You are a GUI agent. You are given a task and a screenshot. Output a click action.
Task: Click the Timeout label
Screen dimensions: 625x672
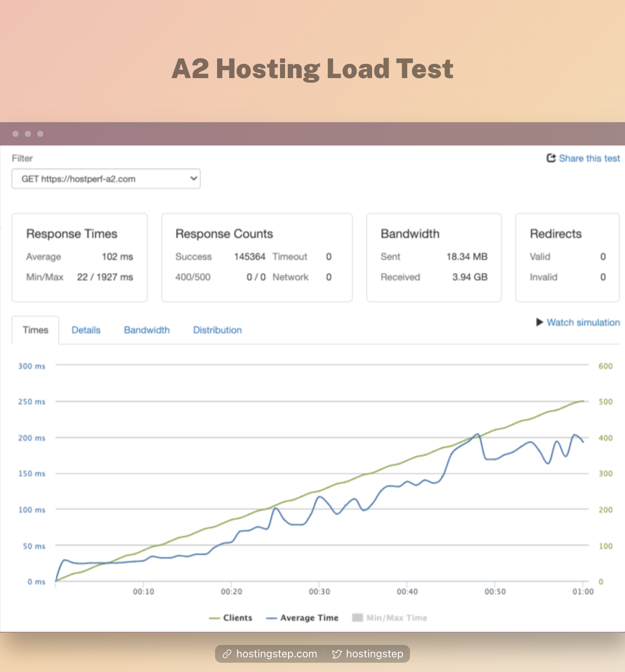coord(290,257)
